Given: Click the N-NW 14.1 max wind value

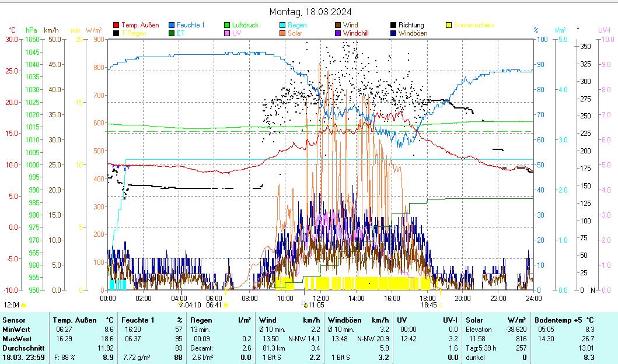Looking at the screenshot, I should (304, 339).
